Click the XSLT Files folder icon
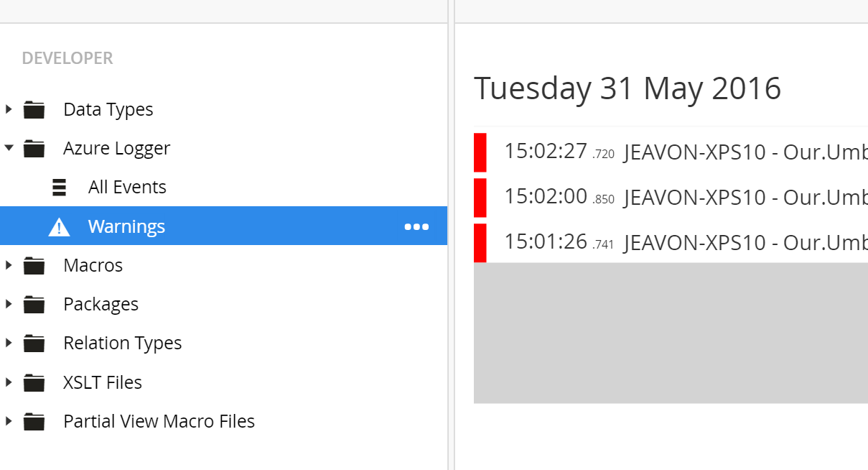This screenshot has height=470, width=868. pyautogui.click(x=34, y=383)
